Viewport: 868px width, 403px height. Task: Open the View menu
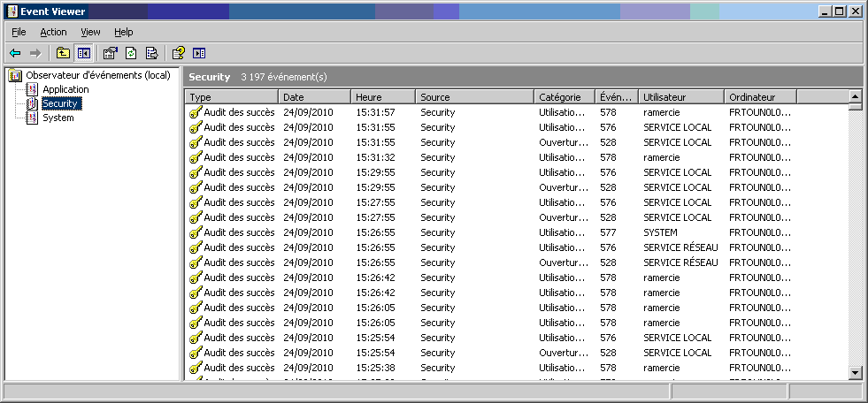(x=90, y=32)
